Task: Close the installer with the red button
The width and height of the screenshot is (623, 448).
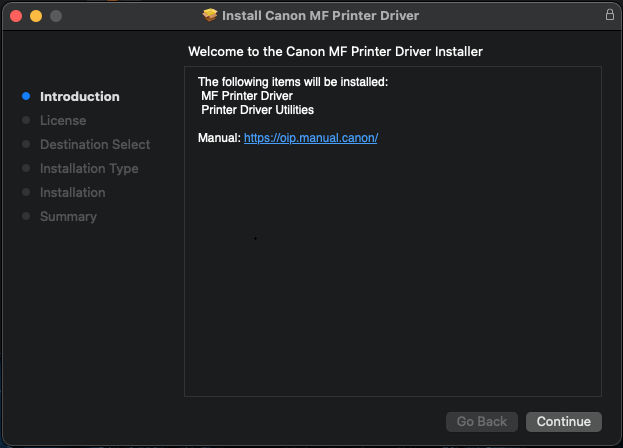Action: click(x=16, y=16)
